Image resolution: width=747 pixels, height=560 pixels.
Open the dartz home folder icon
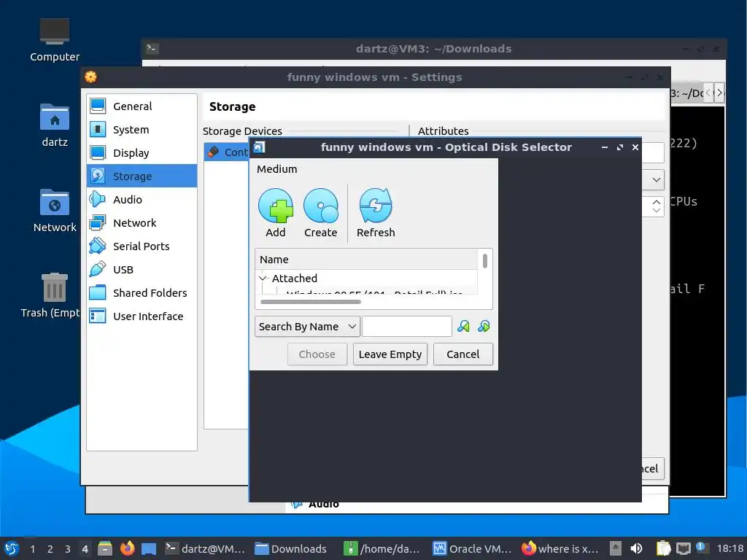tap(54, 125)
